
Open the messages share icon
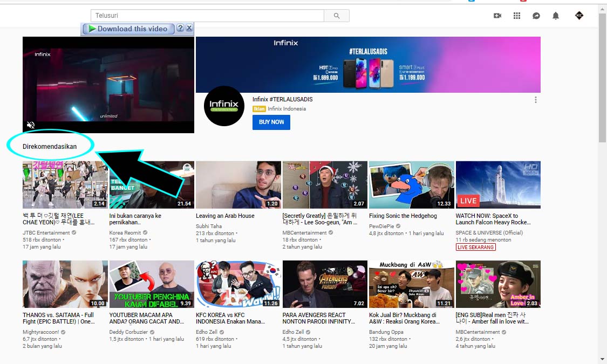(536, 16)
